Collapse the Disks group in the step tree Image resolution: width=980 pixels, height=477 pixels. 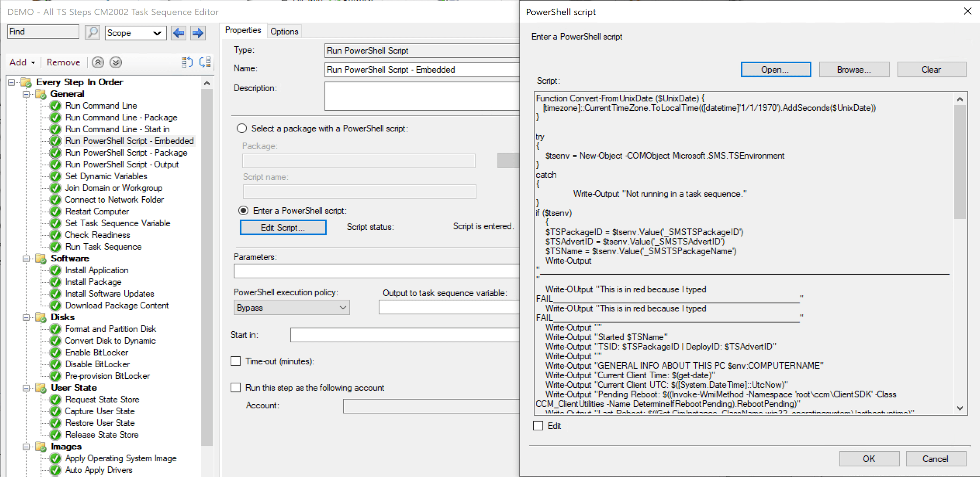(x=26, y=317)
